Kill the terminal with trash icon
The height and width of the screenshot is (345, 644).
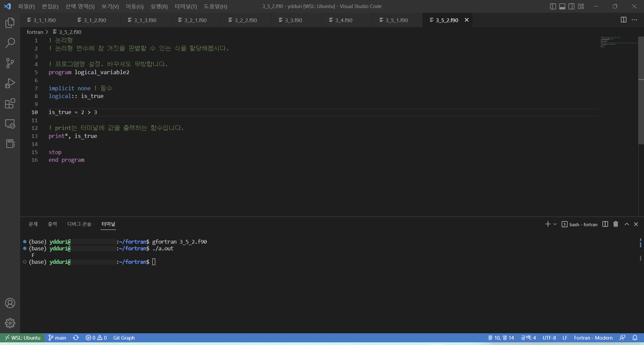point(616,224)
